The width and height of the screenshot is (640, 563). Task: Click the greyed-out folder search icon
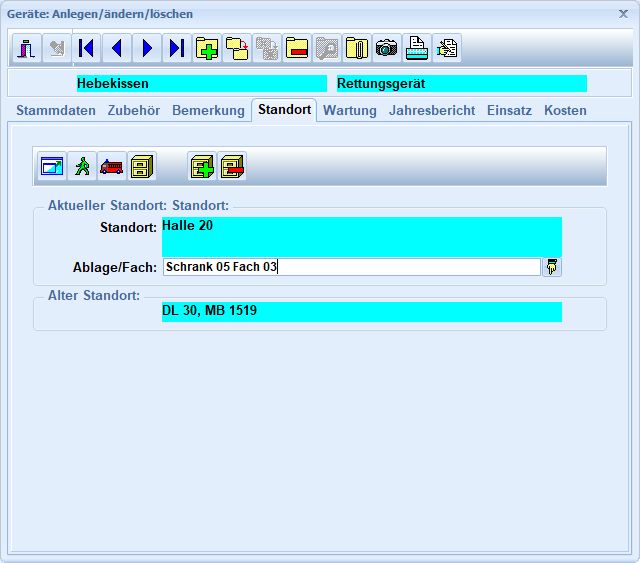point(327,48)
